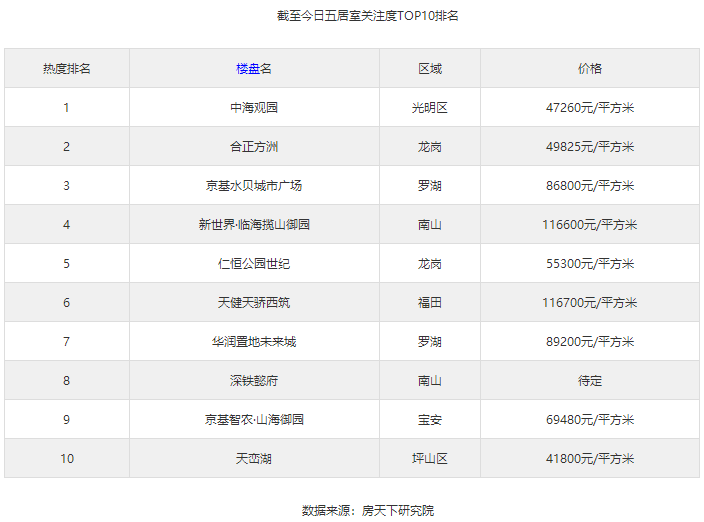Viewport: 704px width, 522px height.
Task: Click the 楼盘名 column header link
Action: (x=254, y=68)
